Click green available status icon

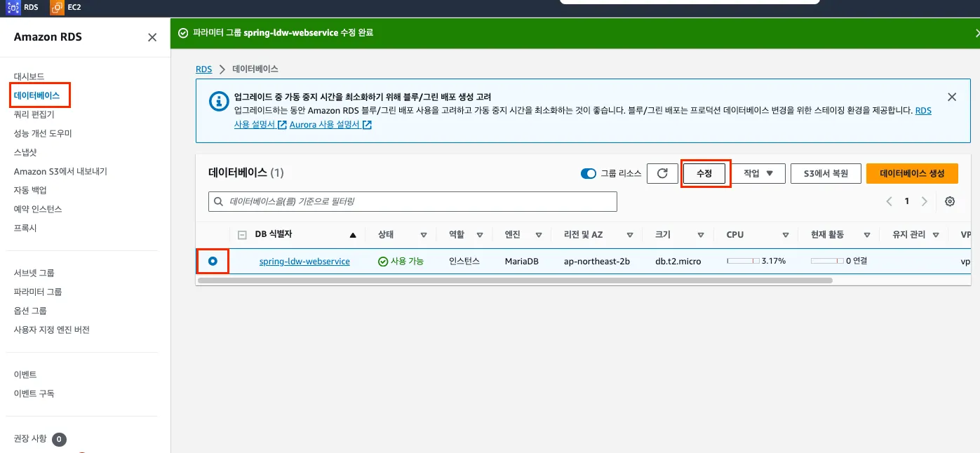tap(383, 261)
